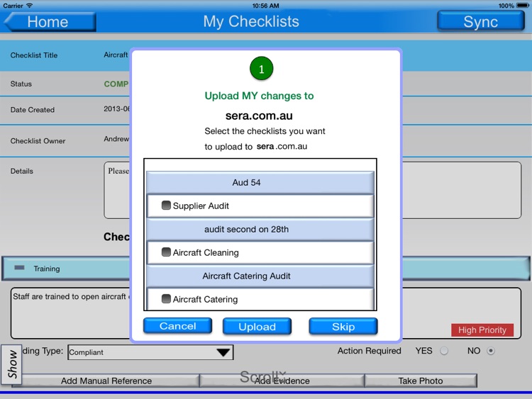This screenshot has height=399, width=532.
Task: Select the audit second on 28th header
Action: [x=260, y=229]
